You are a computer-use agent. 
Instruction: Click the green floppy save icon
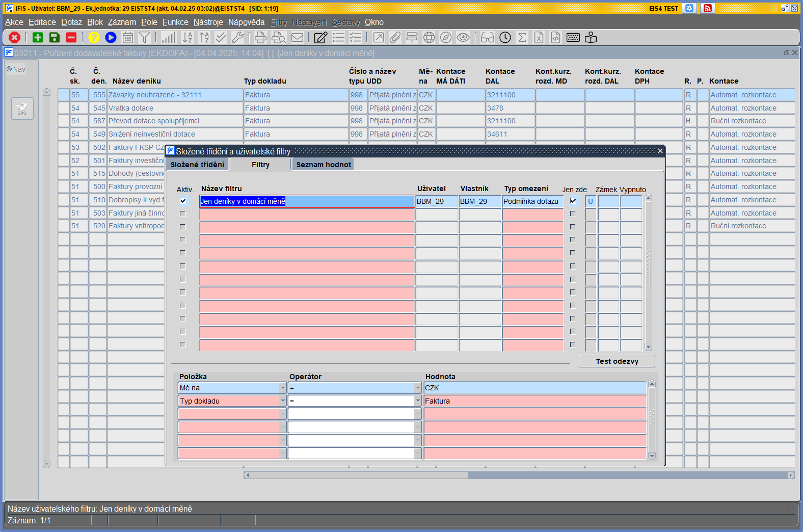coord(55,37)
